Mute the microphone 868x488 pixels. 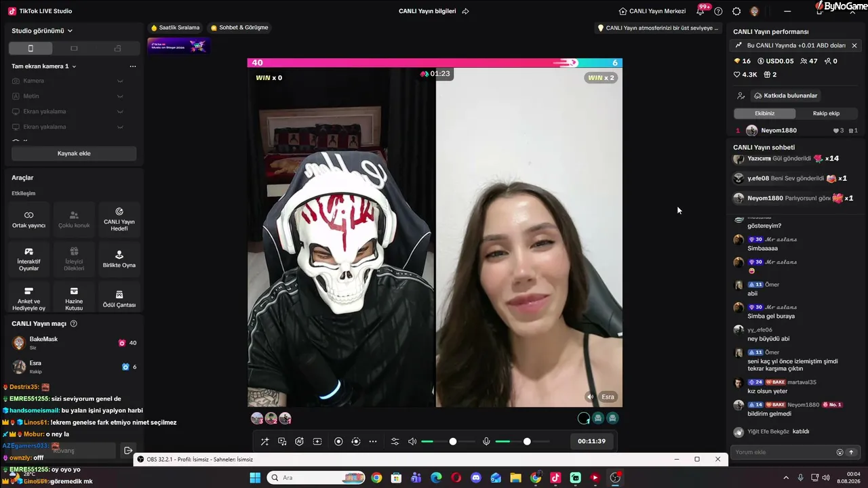click(x=486, y=442)
